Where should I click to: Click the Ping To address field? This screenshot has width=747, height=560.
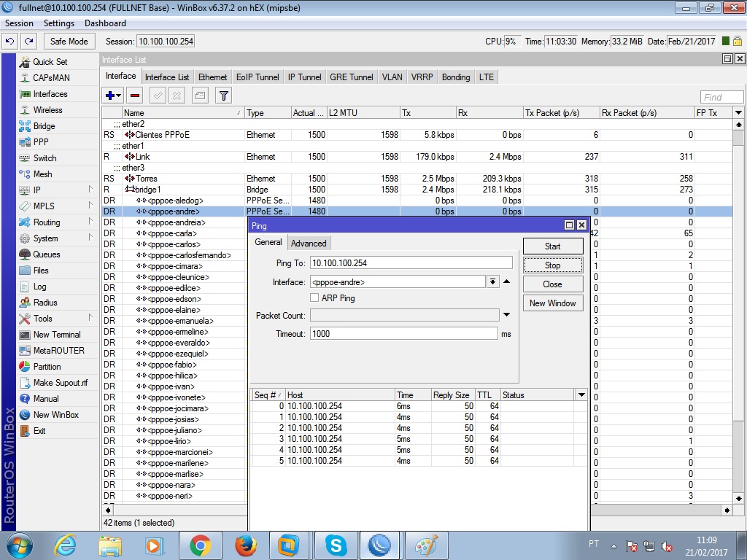[x=411, y=263]
